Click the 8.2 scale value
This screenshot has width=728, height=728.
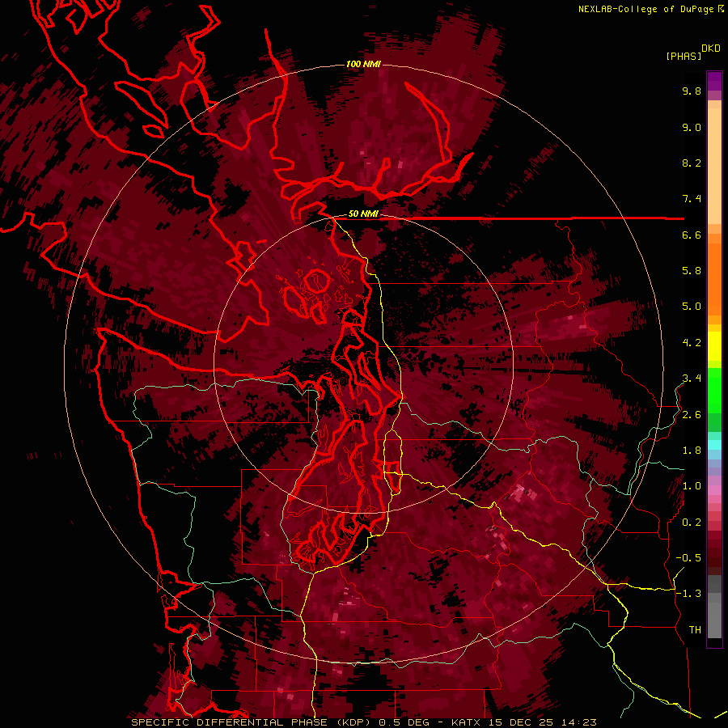point(692,163)
